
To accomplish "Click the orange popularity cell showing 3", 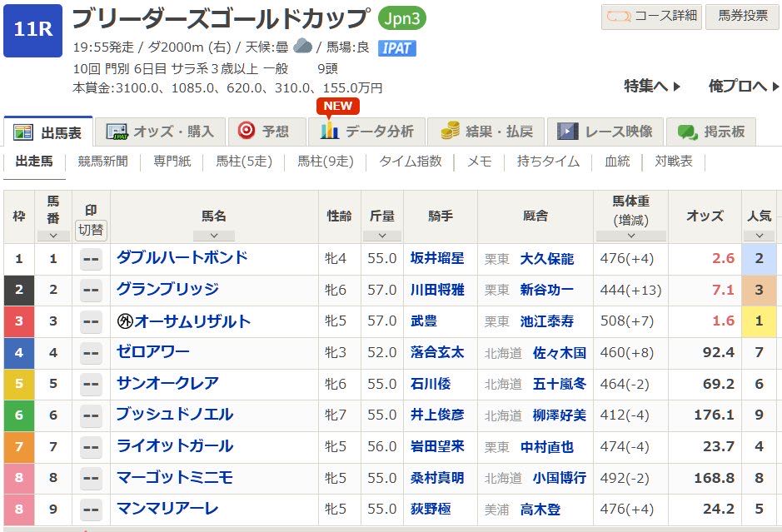I will [759, 291].
